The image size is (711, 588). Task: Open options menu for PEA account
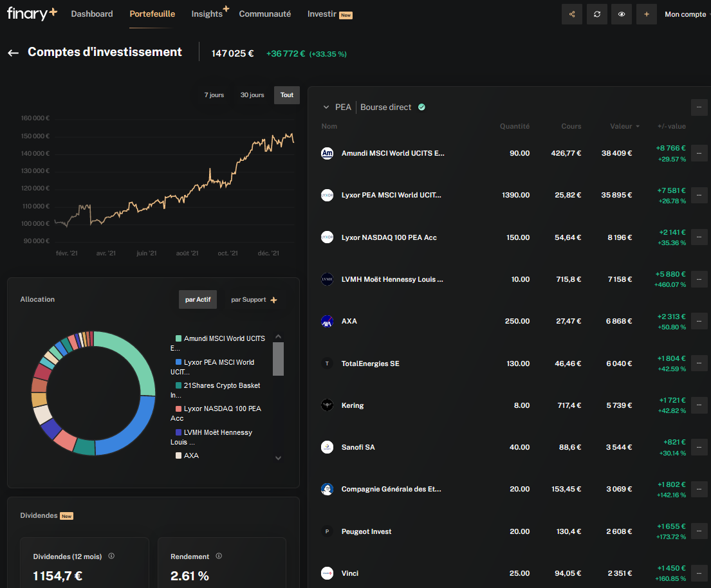pos(699,107)
